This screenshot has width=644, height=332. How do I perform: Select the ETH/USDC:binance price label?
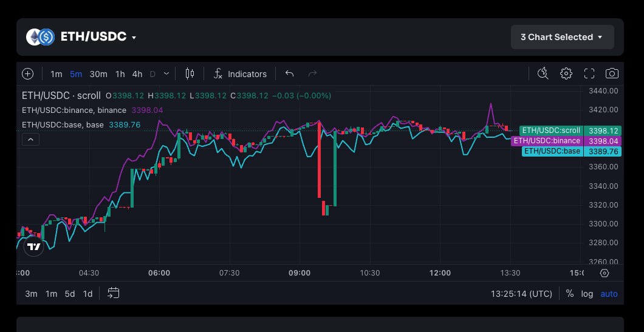[547, 141]
